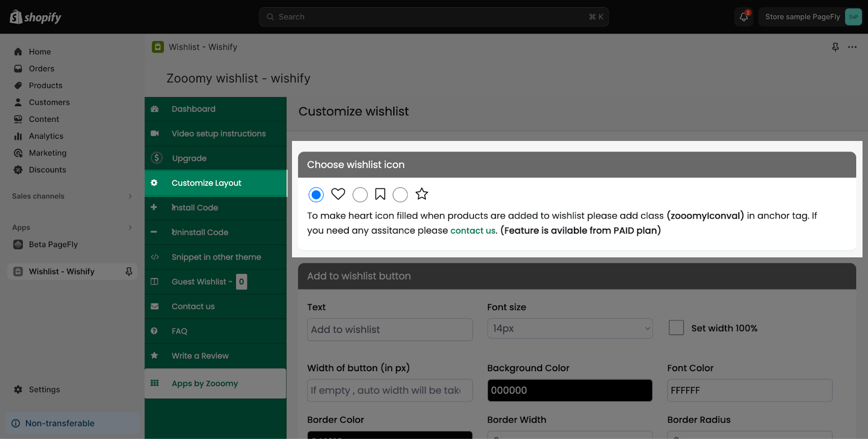The image size is (868, 439).
Task: Open the Uninstall Code page
Action: [x=215, y=232]
